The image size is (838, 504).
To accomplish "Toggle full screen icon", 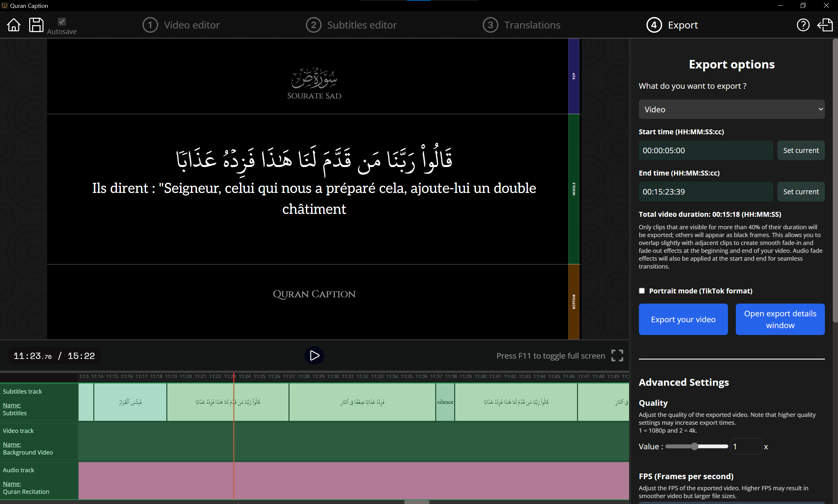I will click(x=617, y=356).
